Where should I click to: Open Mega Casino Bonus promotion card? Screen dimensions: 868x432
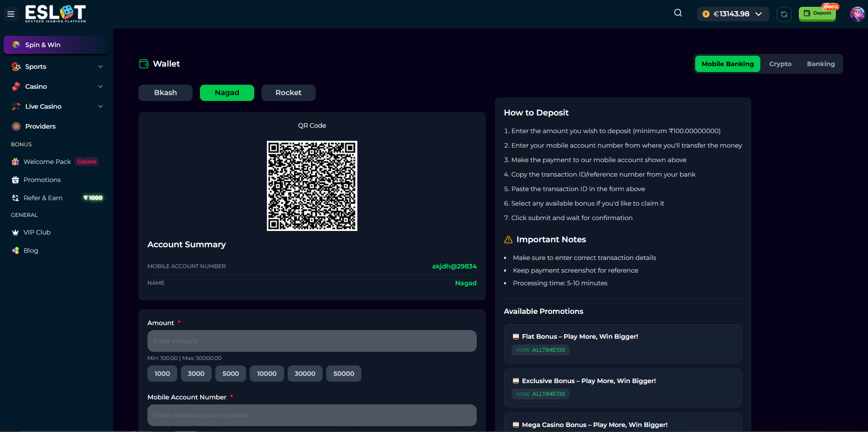pyautogui.click(x=623, y=422)
